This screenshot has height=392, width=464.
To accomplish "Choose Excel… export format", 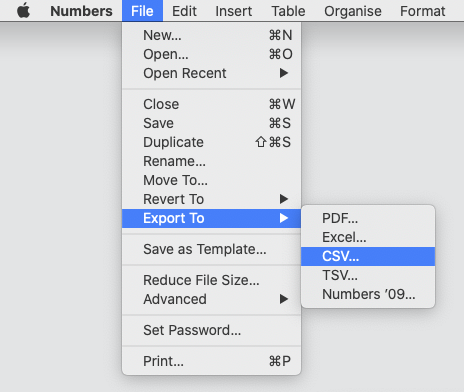I will pos(368,237).
